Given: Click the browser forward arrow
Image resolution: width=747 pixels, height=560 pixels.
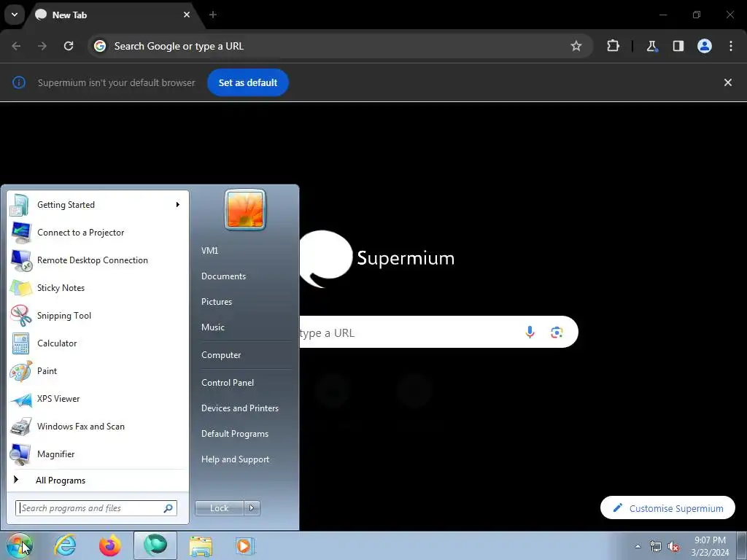Looking at the screenshot, I should (42, 46).
